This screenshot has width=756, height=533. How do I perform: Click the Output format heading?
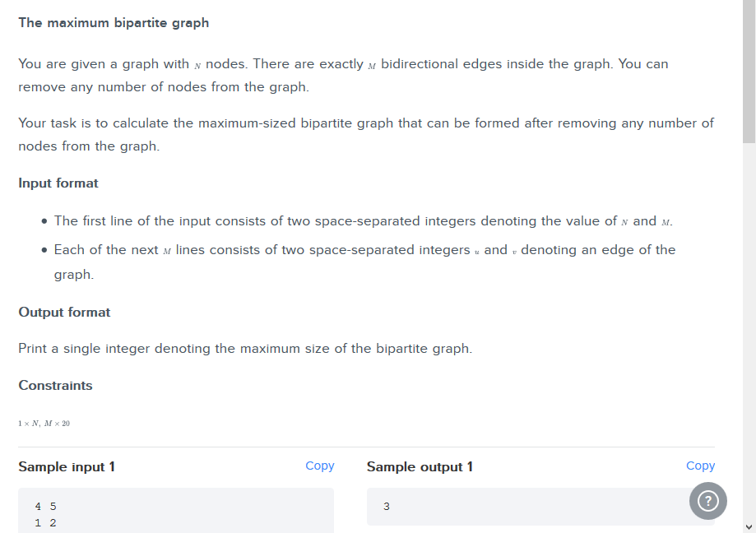coord(64,313)
